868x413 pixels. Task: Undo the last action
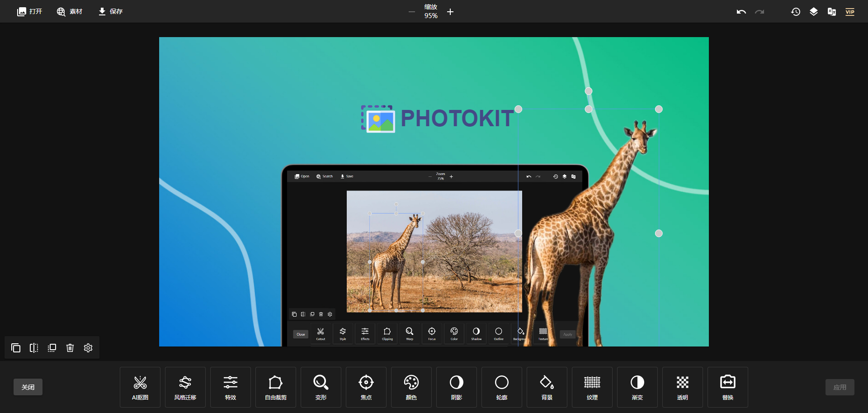741,12
